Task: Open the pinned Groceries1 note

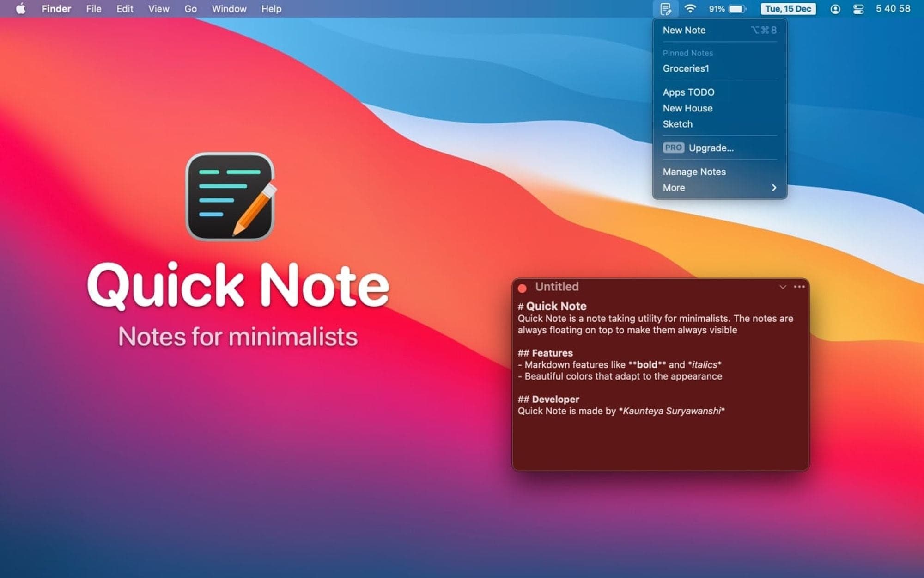Action: click(x=719, y=68)
